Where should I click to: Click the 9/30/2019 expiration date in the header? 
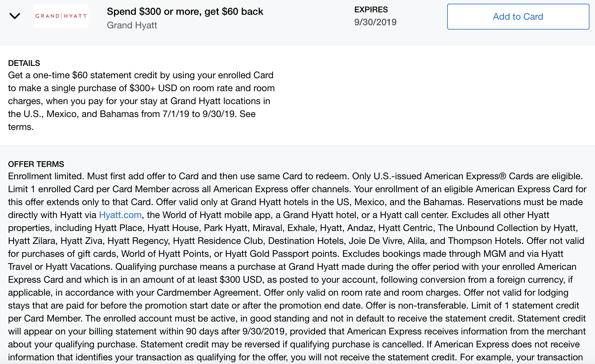point(375,22)
